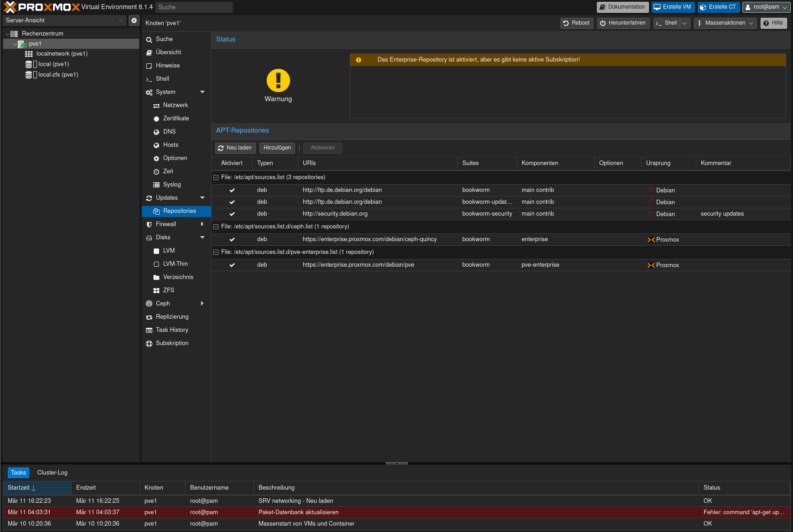Select the ceph-quincy enterprise repository URI
The image size is (793, 532).
click(370, 239)
